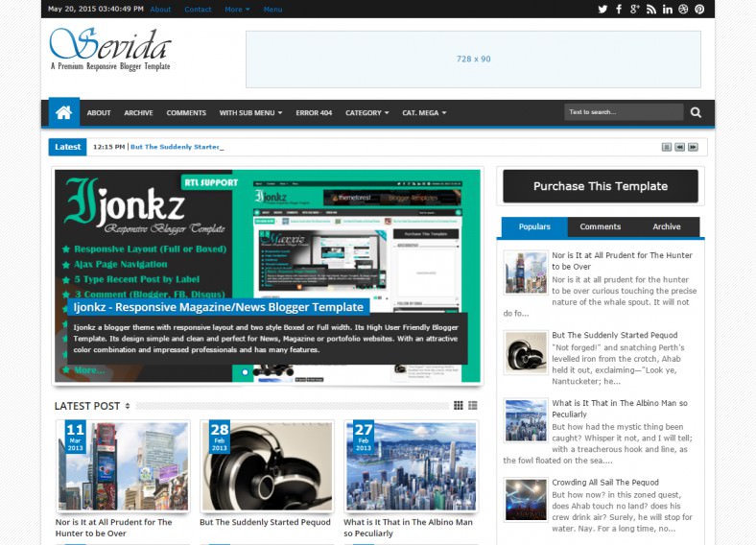Click the search text field
756x545 pixels.
624,112
